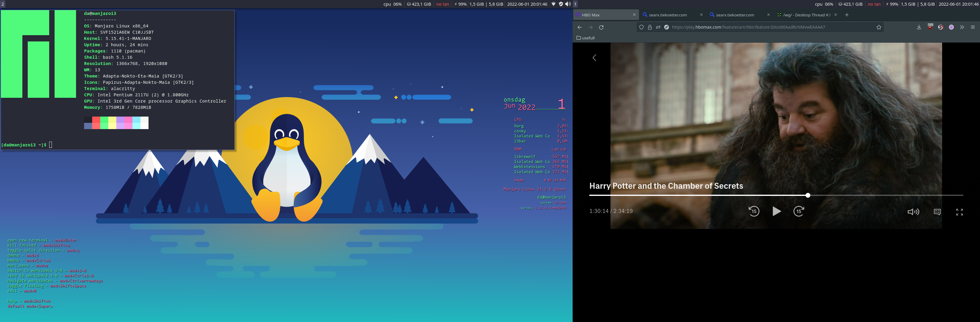The height and width of the screenshot is (322, 980).
Task: Click the purple round extension icon
Action: pyautogui.click(x=951, y=27)
